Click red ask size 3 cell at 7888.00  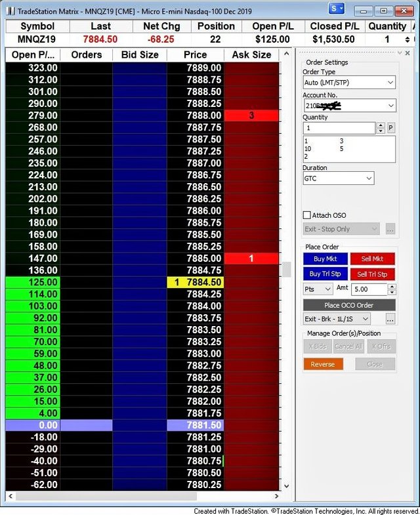[x=251, y=115]
